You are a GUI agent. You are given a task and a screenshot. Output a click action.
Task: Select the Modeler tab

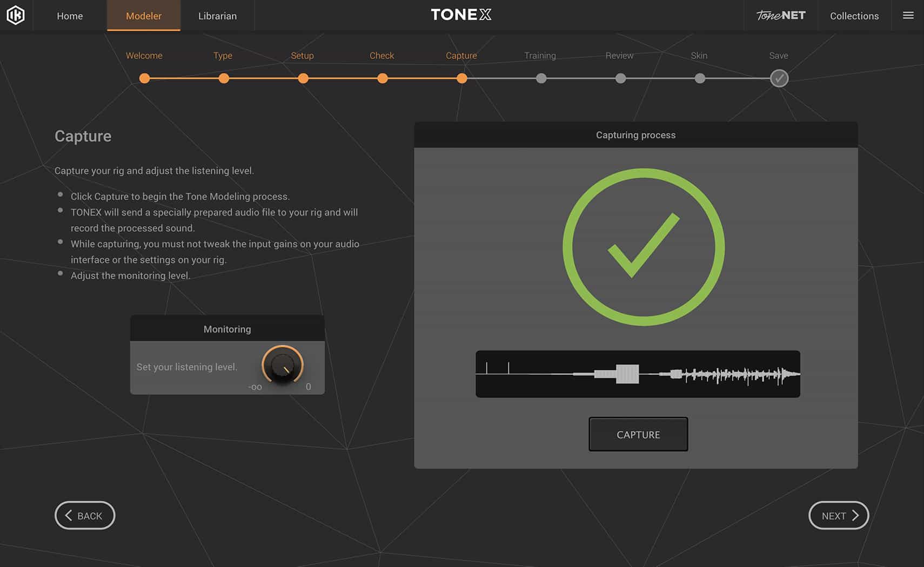143,16
